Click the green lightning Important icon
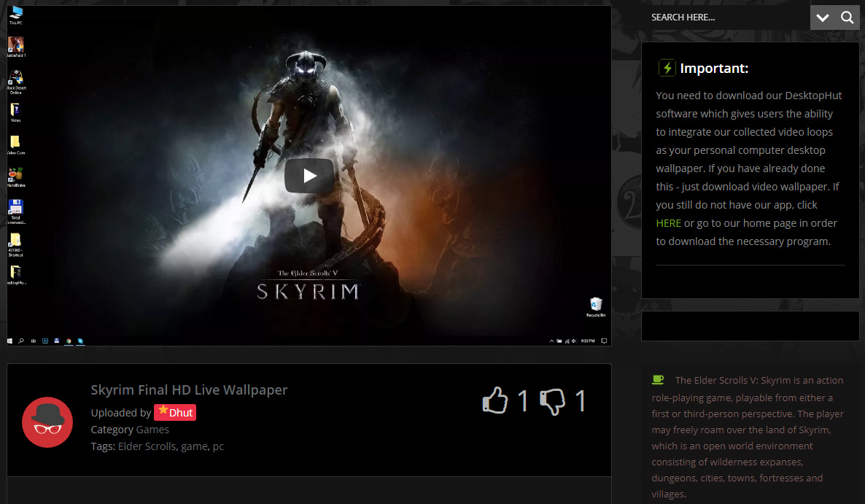865x504 pixels. pos(667,68)
